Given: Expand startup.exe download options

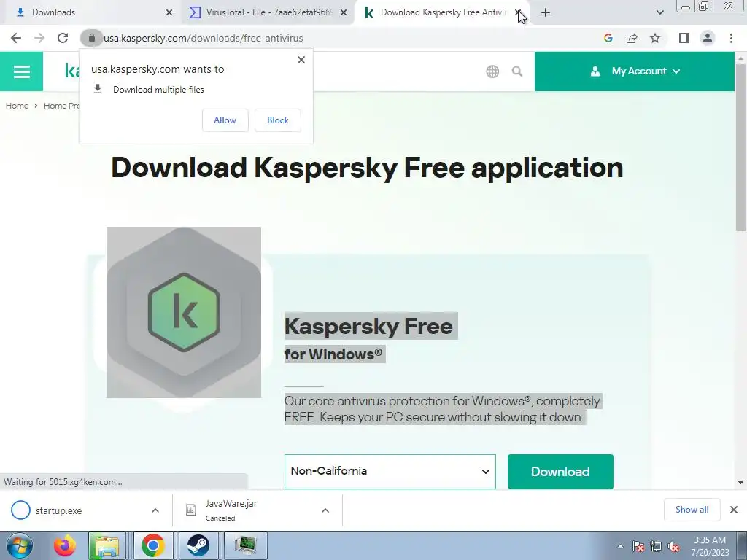Looking at the screenshot, I should point(155,510).
